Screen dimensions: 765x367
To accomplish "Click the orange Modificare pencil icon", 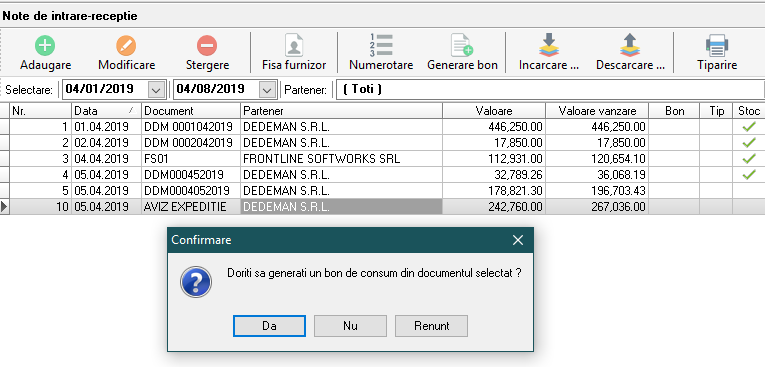I will [126, 46].
